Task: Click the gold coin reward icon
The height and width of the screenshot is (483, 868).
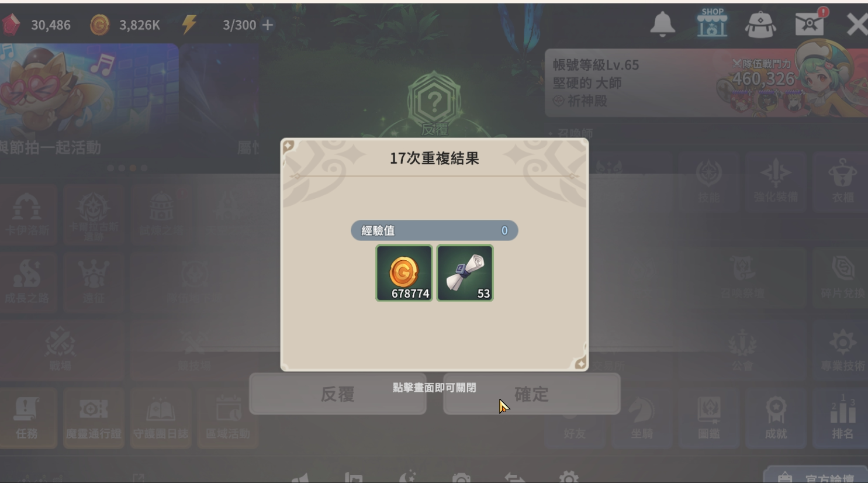Action: [404, 273]
